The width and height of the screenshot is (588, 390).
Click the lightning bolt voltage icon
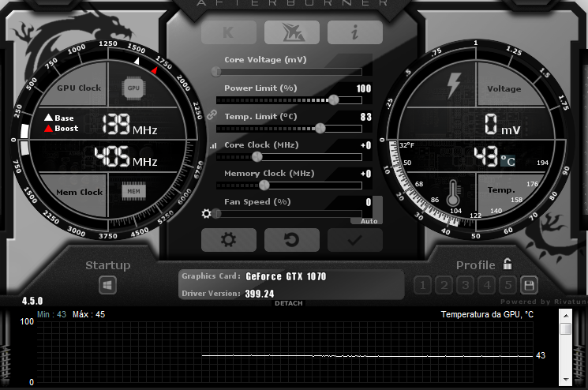coord(454,85)
